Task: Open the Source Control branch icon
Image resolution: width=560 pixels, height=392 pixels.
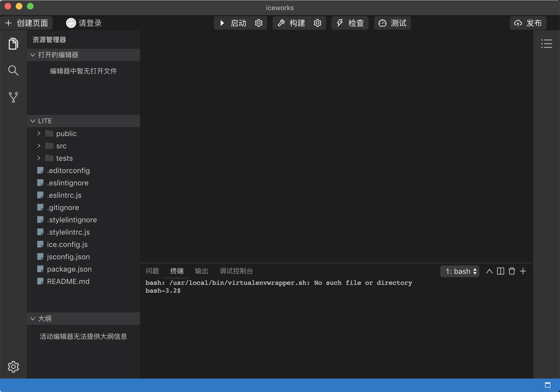Action: coord(13,97)
